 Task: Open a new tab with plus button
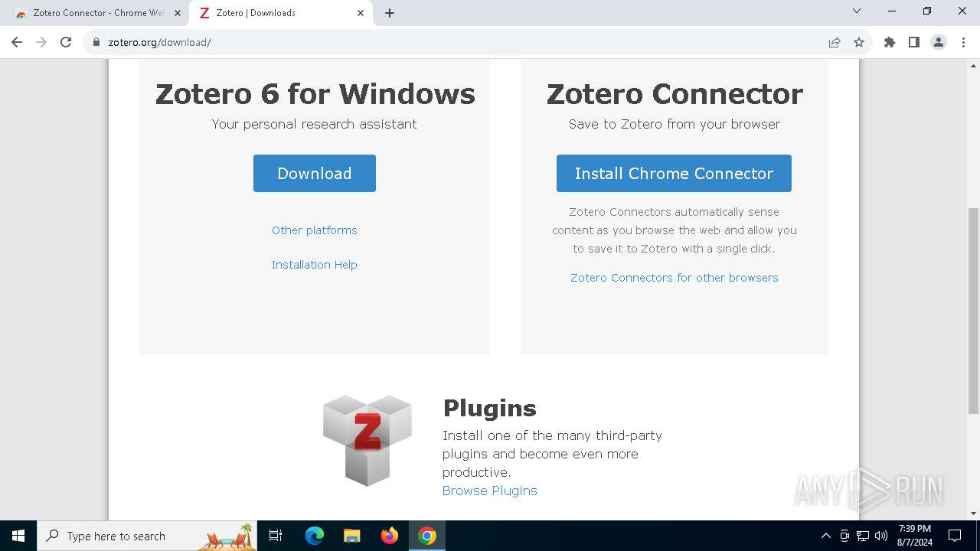pyautogui.click(x=390, y=13)
